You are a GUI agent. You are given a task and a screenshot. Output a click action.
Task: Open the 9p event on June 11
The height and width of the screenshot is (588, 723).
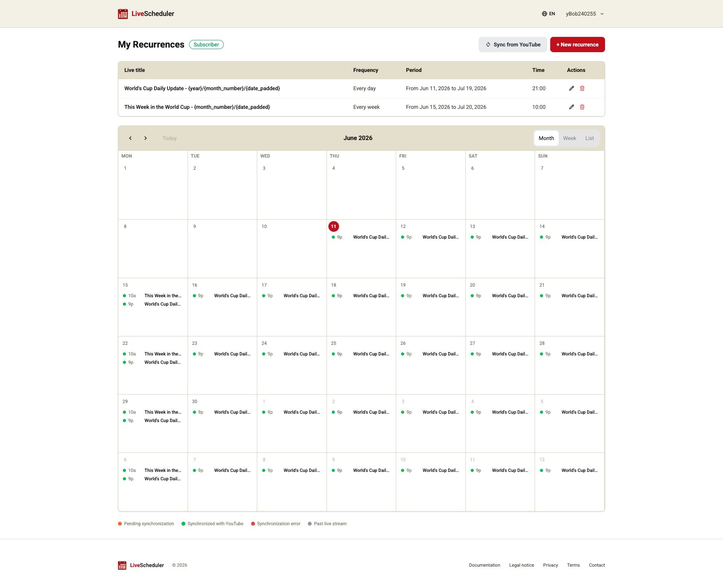click(361, 237)
